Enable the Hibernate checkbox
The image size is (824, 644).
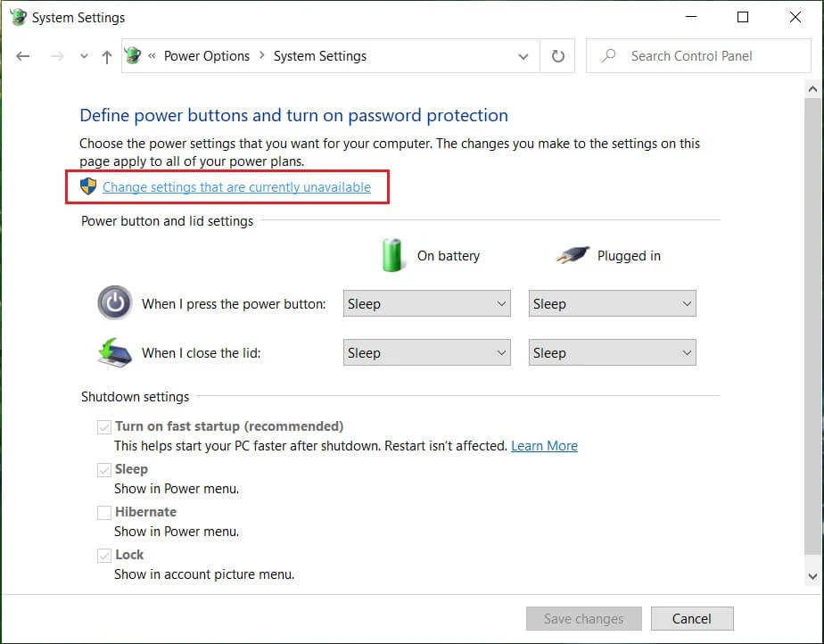point(105,513)
